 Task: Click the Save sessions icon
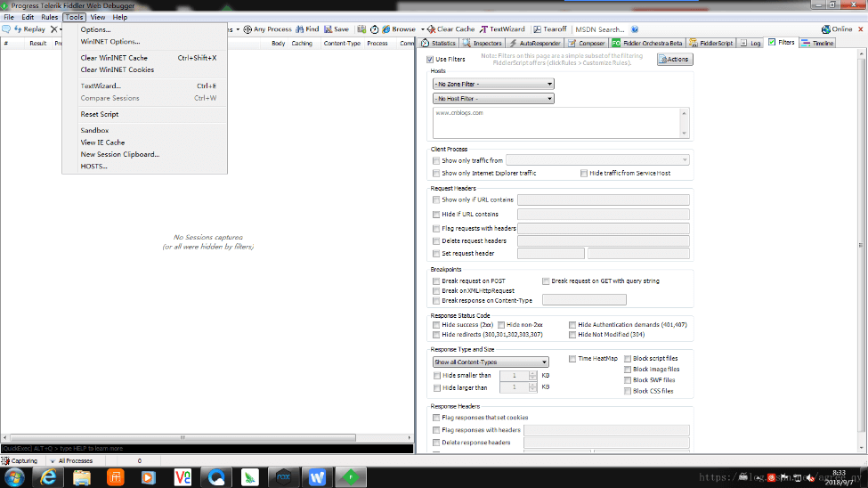329,29
